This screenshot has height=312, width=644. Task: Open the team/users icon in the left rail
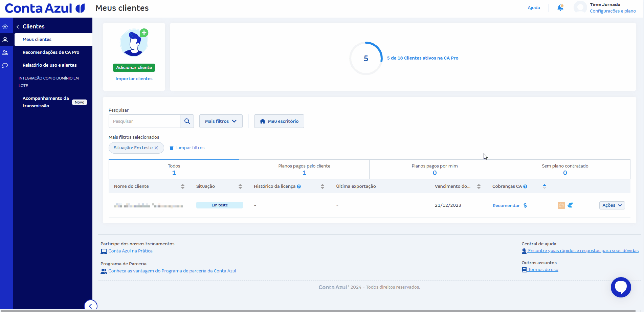5,52
